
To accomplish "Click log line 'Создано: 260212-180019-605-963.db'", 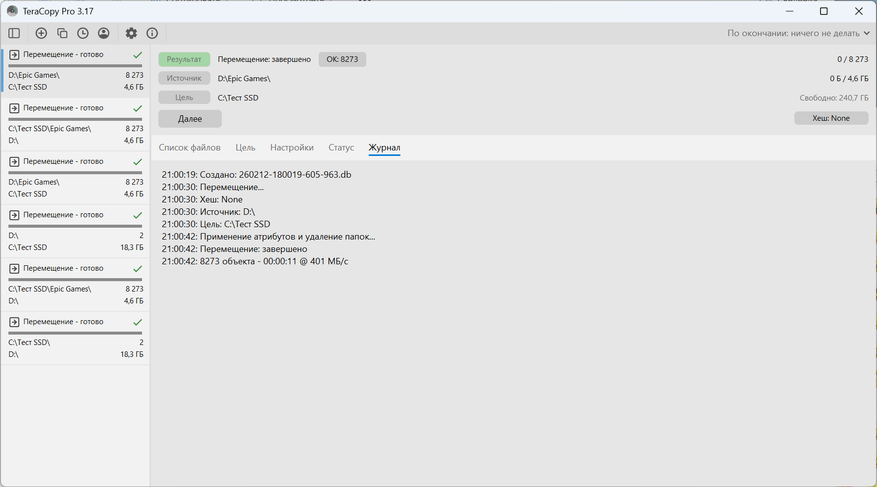I will [256, 174].
